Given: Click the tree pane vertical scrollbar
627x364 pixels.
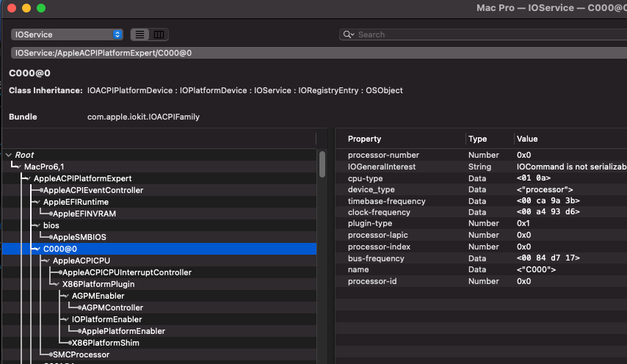Looking at the screenshot, I should (x=322, y=164).
